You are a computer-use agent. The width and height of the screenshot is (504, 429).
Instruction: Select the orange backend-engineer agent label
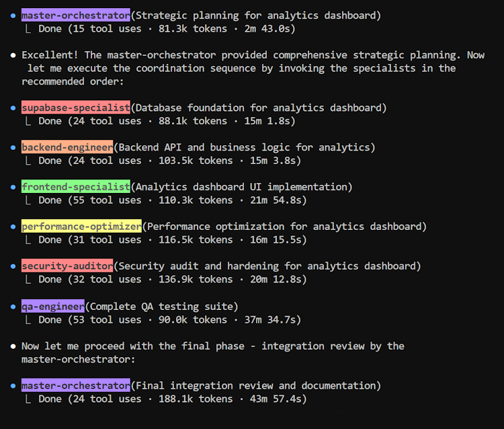pos(67,147)
